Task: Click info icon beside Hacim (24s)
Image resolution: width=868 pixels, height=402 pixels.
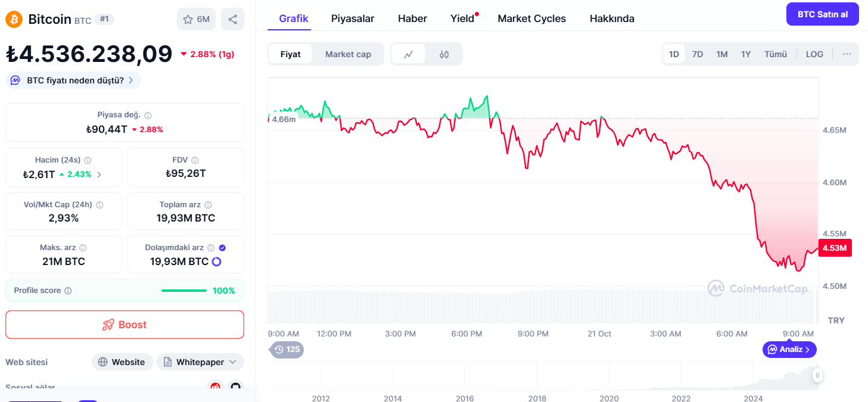Action: point(88,160)
